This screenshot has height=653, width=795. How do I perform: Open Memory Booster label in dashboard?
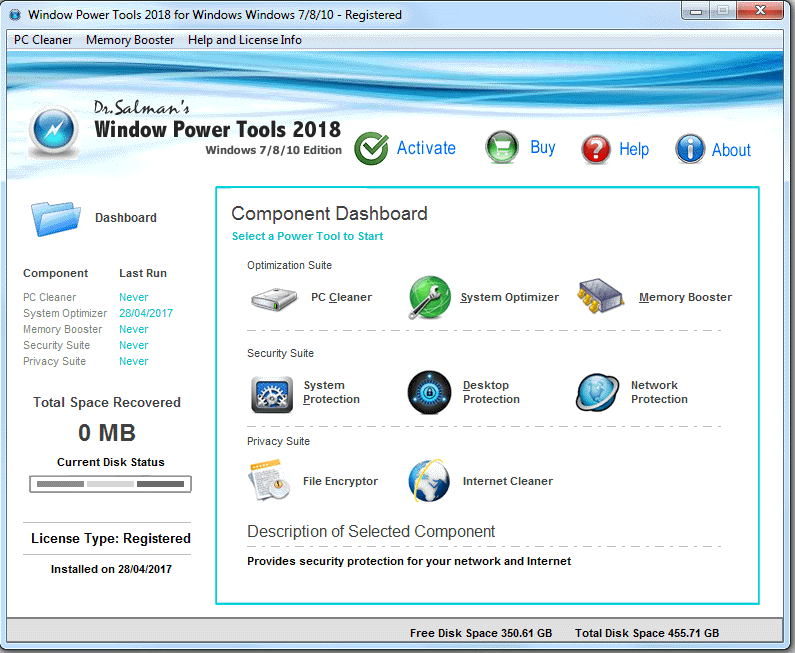(685, 297)
